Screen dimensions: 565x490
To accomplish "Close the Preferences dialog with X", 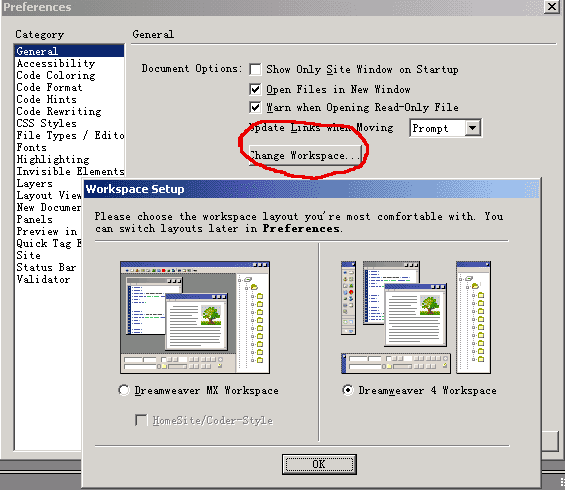I will pyautogui.click(x=552, y=6).
